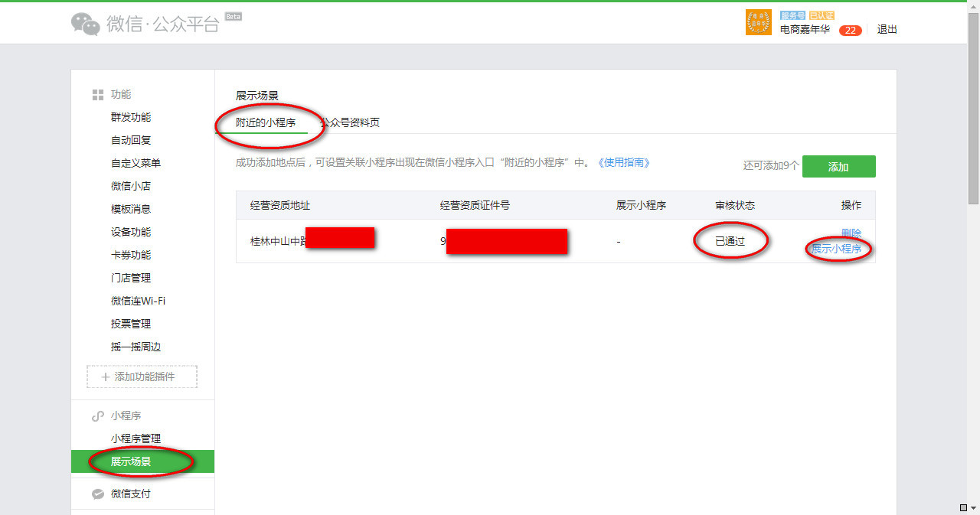Image resolution: width=980 pixels, height=515 pixels.
Task: Click 退出 to log out
Action: click(x=887, y=30)
